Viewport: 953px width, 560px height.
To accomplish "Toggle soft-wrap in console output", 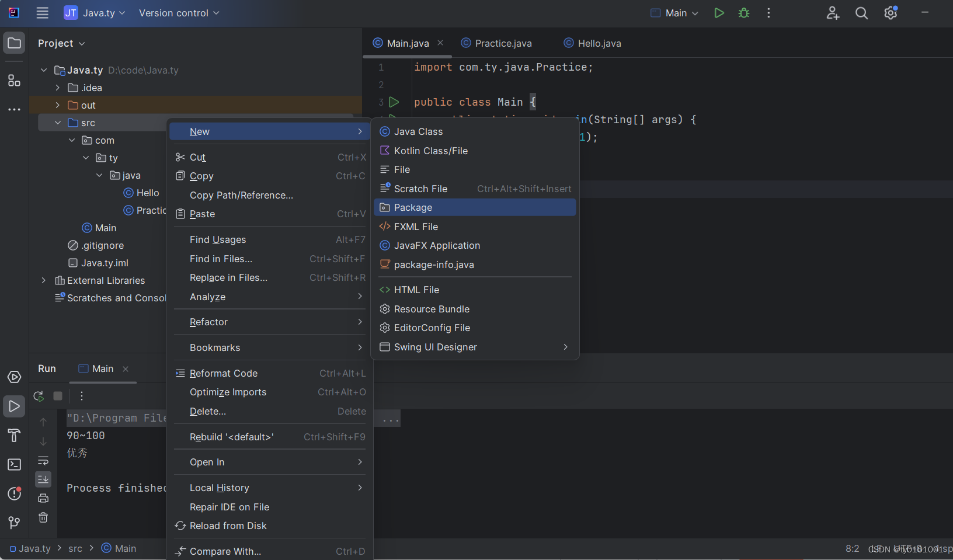I will click(x=43, y=461).
